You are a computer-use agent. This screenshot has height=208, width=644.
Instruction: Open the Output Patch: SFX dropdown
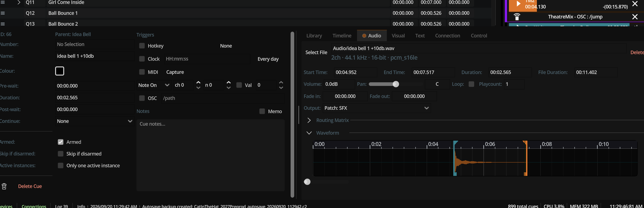pyautogui.click(x=376, y=108)
